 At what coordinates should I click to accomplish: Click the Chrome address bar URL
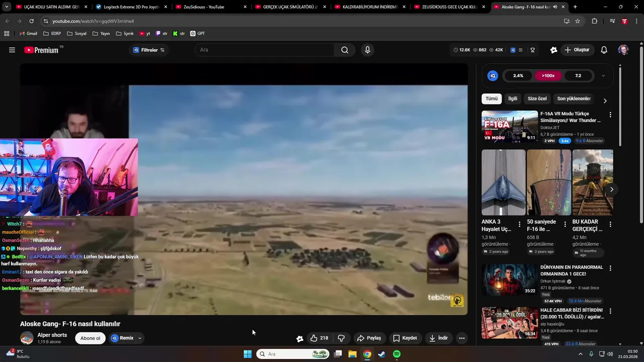[93, 21]
